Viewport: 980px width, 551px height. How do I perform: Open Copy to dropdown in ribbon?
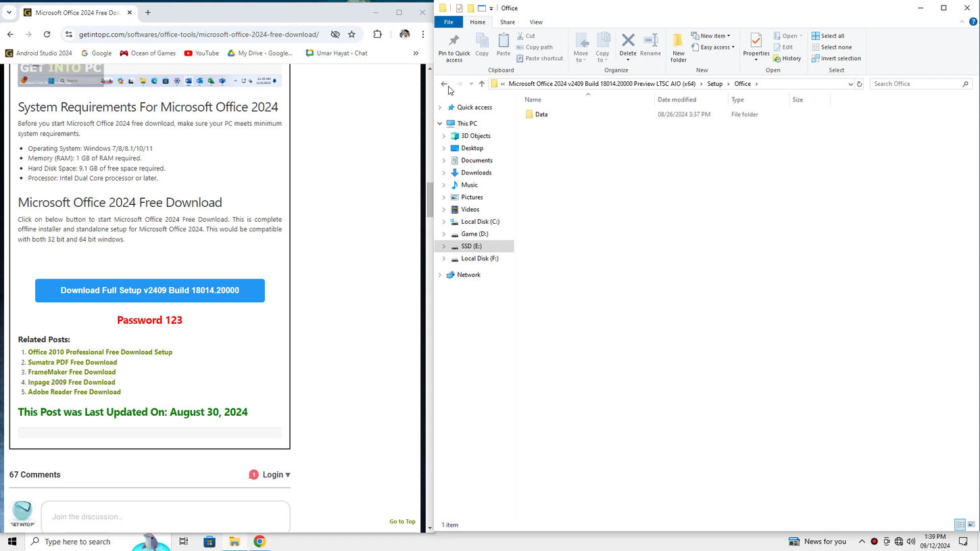[602, 47]
